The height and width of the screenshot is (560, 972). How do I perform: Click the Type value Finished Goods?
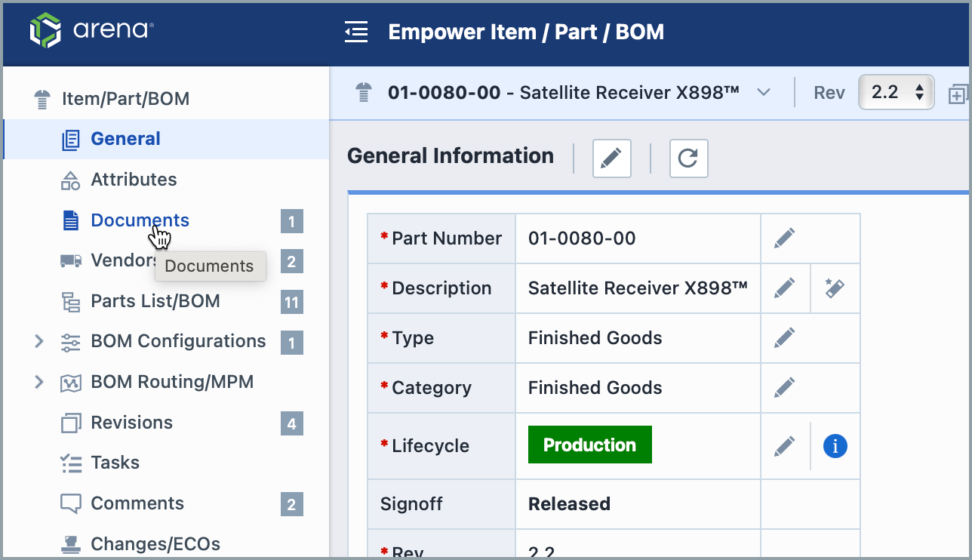(x=595, y=338)
